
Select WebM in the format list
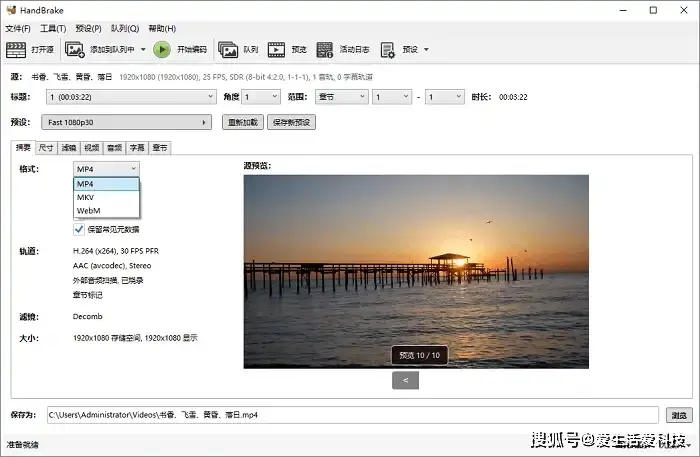click(x=106, y=211)
